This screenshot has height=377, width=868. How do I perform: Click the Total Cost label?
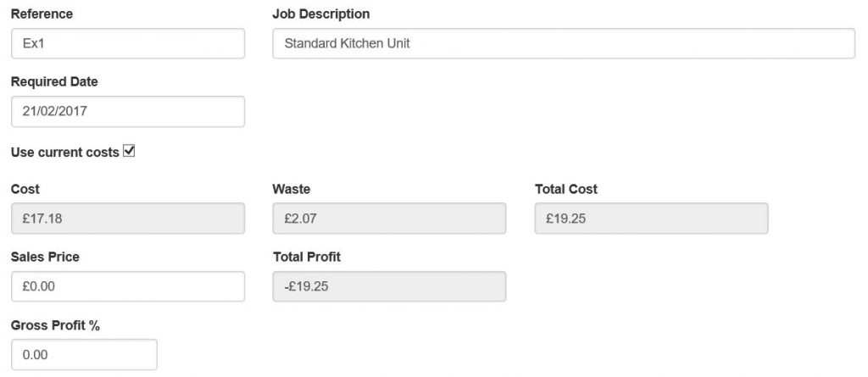pyautogui.click(x=566, y=189)
